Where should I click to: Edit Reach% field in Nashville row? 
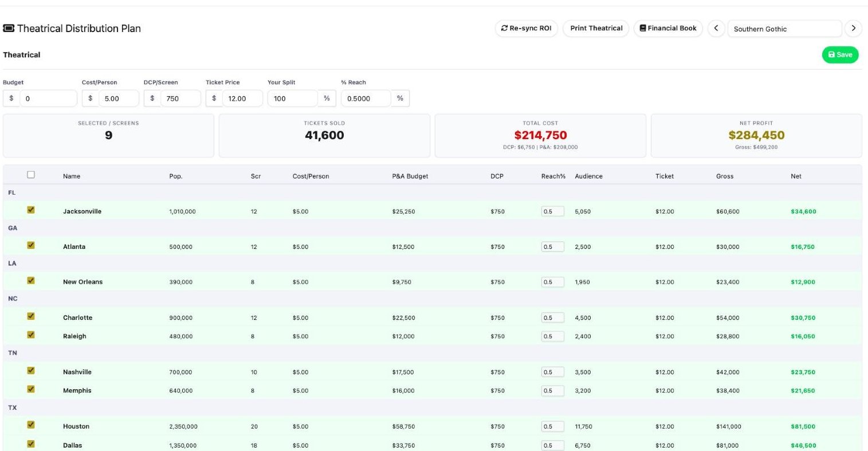[552, 372]
